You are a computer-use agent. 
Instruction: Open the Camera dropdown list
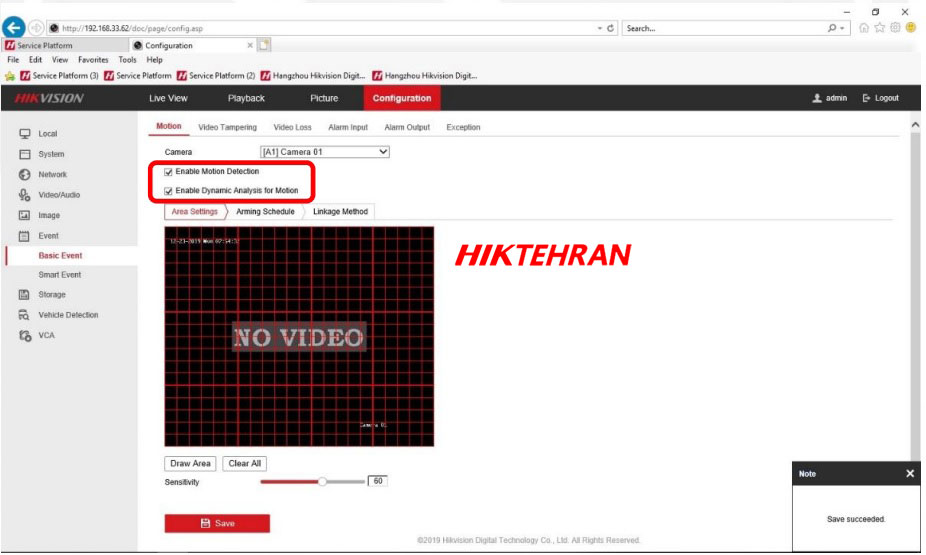click(x=325, y=152)
